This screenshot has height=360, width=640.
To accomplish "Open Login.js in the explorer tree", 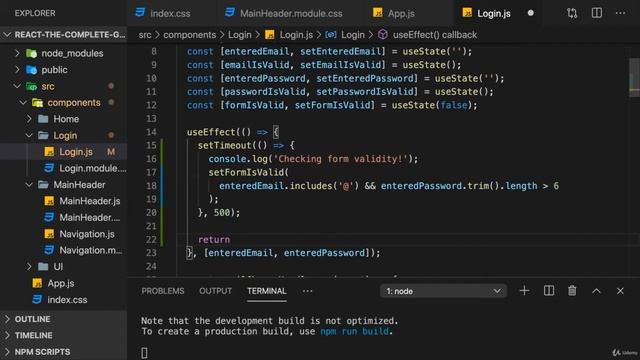I will 76,152.
